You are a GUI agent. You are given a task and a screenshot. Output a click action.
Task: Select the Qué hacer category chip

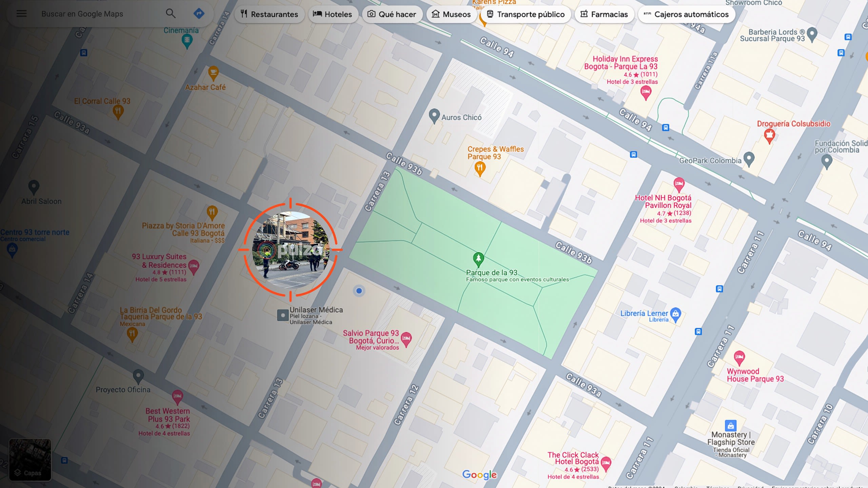point(392,14)
